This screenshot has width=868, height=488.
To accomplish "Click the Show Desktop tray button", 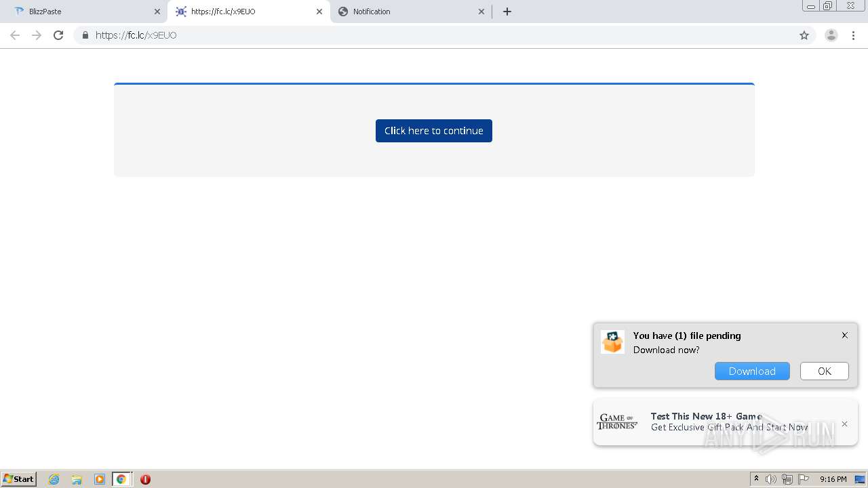I will 860,479.
